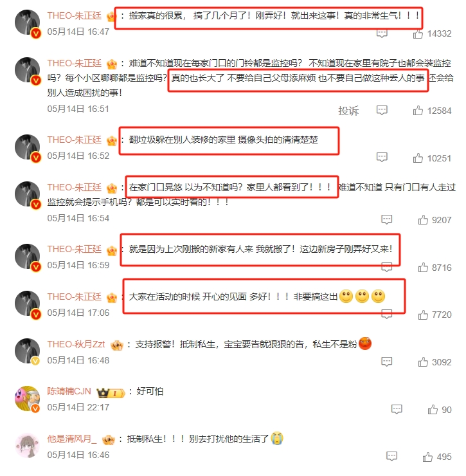Open replies for the 16:52 comment
This screenshot has height=476, width=466.
(x=382, y=157)
